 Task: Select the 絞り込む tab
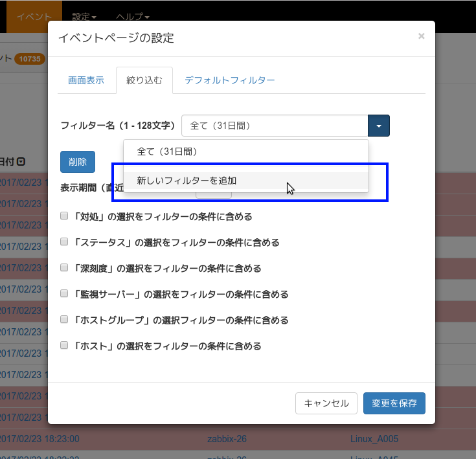pyautogui.click(x=144, y=81)
